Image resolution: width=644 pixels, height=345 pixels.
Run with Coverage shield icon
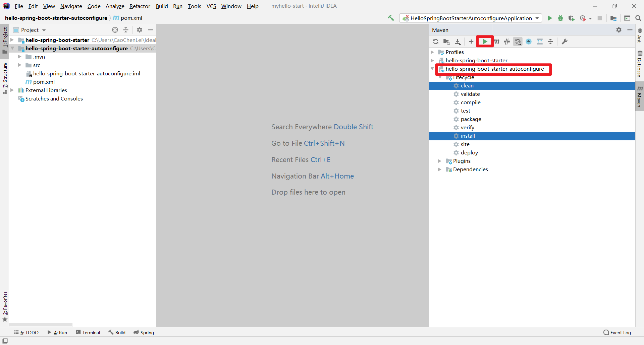pyautogui.click(x=572, y=18)
